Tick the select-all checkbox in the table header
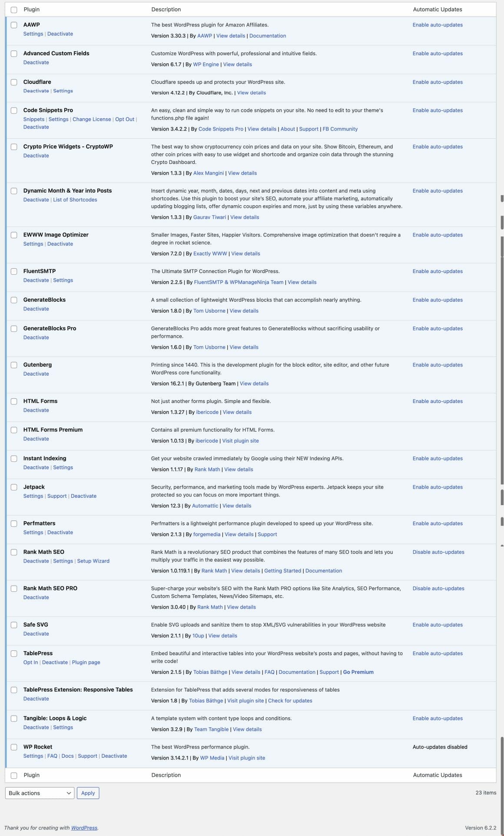Viewport: 504px width, 836px height. pos(14,10)
